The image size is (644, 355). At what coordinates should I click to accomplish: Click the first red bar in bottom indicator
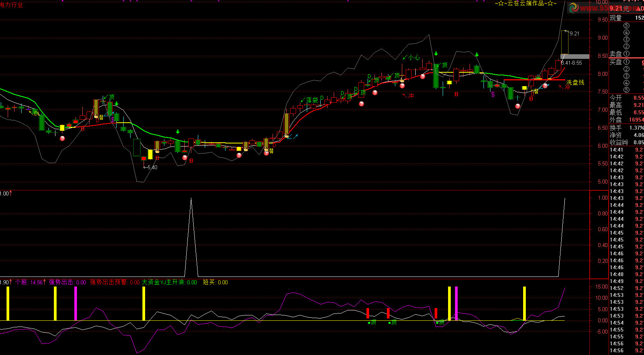[368, 313]
